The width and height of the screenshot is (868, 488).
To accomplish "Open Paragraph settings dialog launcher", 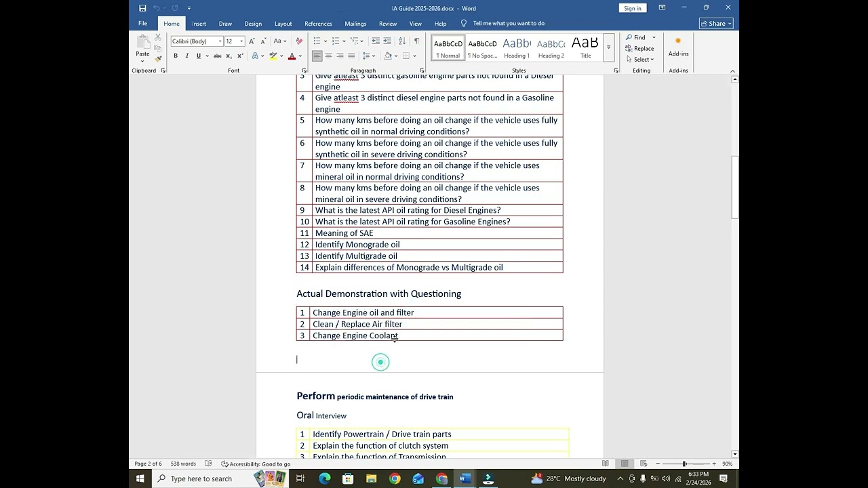I will point(422,70).
